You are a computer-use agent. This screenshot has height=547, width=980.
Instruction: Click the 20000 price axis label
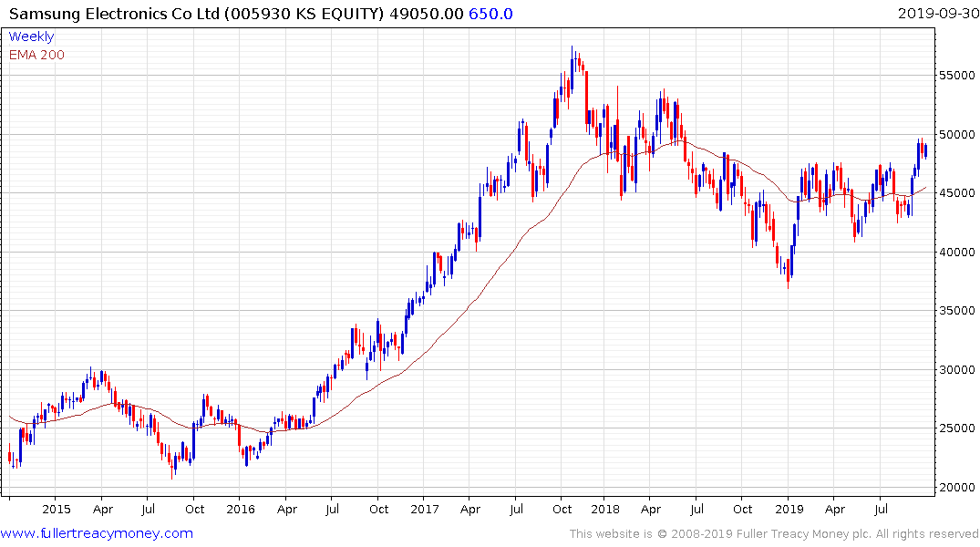[x=956, y=487]
